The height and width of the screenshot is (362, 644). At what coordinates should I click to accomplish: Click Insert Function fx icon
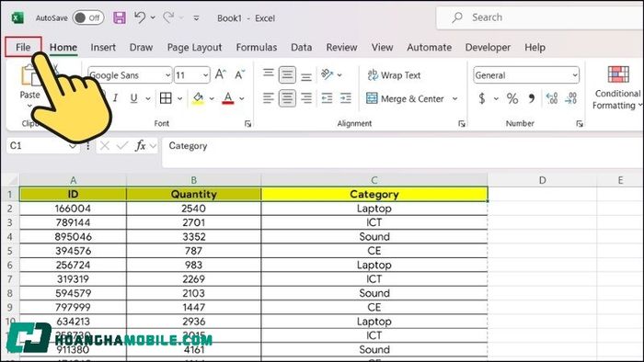click(141, 145)
